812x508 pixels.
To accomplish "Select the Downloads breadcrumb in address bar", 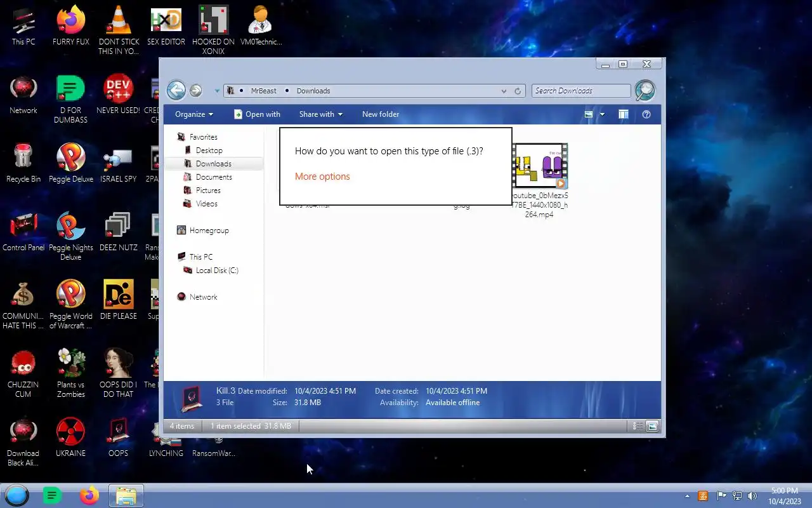I will 313,91.
